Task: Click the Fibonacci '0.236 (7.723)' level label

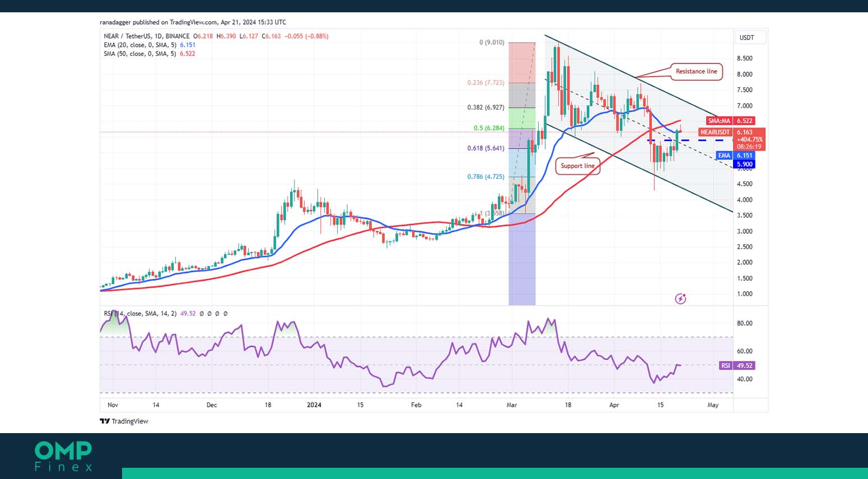Action: tap(486, 83)
